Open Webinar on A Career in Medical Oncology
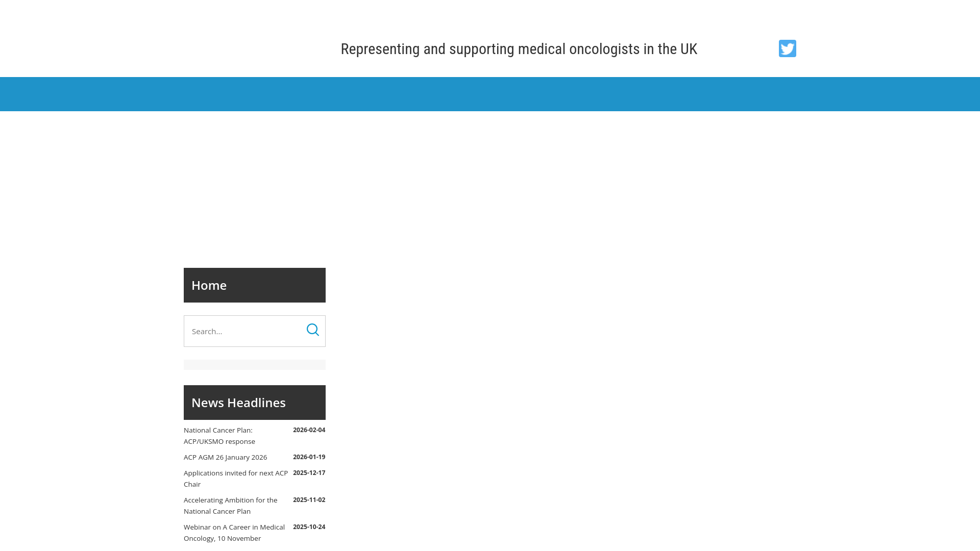 click(234, 533)
